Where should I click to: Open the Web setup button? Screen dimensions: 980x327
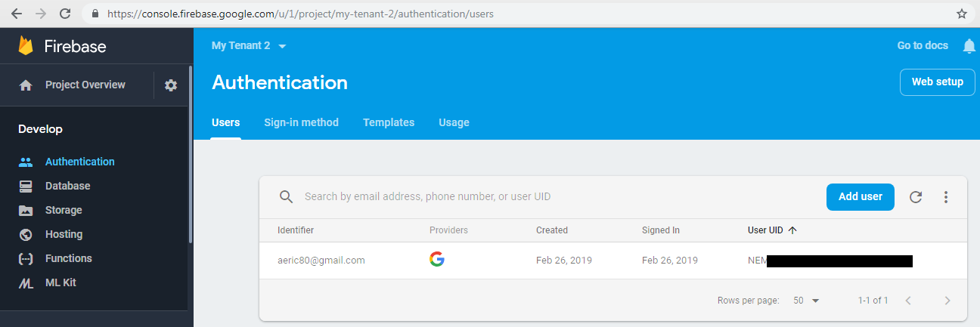point(937,82)
